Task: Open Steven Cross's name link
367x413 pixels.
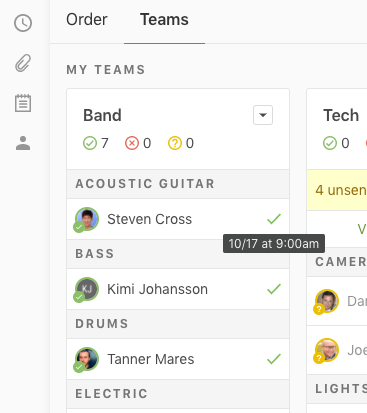Action: [149, 219]
